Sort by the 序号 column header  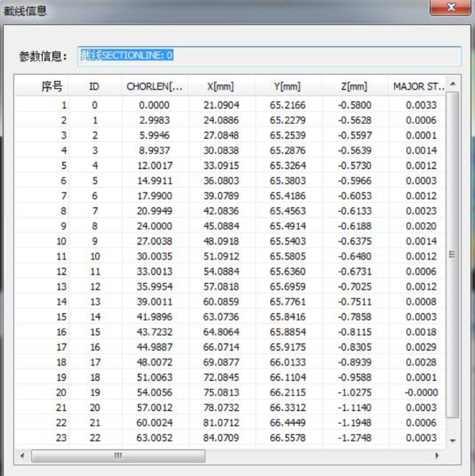pos(41,86)
